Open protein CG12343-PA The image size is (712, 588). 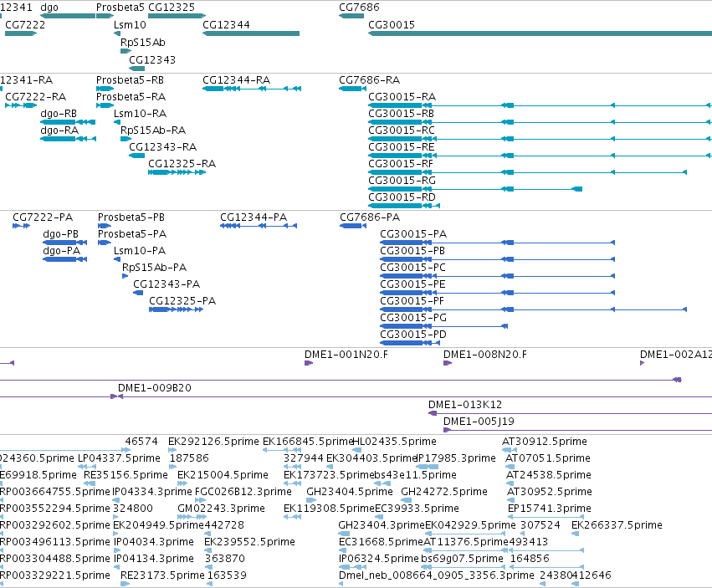(166, 284)
